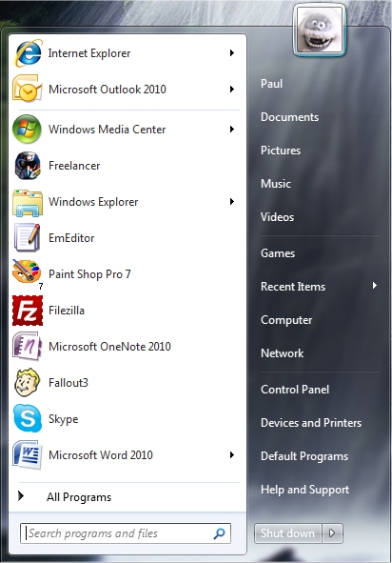392x563 pixels.
Task: Select the Filezilla text label
Action: (67, 311)
